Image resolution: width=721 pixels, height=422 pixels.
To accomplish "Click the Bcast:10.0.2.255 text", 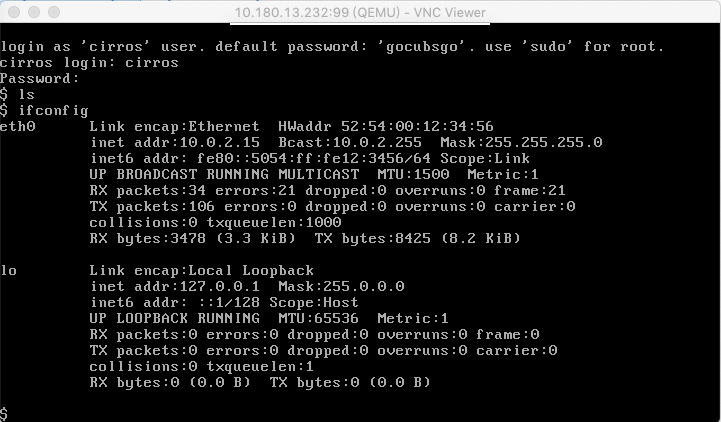I will 350,143.
